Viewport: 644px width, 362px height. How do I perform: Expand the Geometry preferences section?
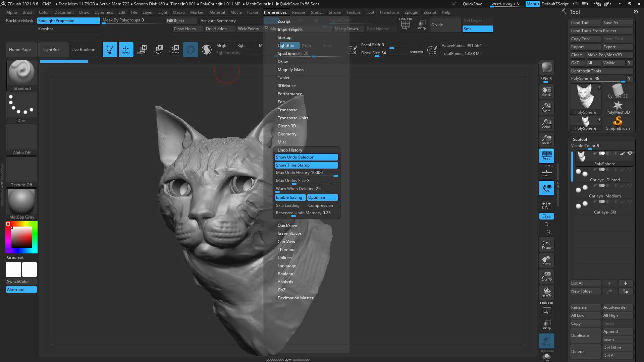pos(287,134)
